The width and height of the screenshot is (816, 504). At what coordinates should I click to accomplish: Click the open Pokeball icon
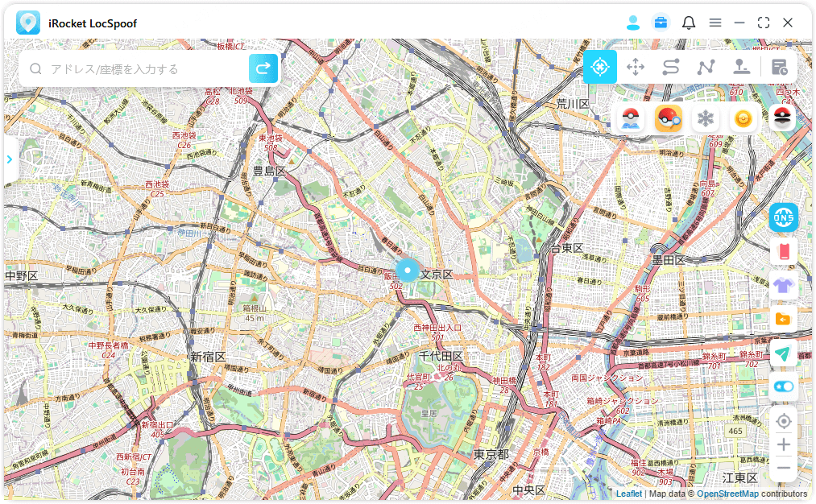(x=782, y=118)
